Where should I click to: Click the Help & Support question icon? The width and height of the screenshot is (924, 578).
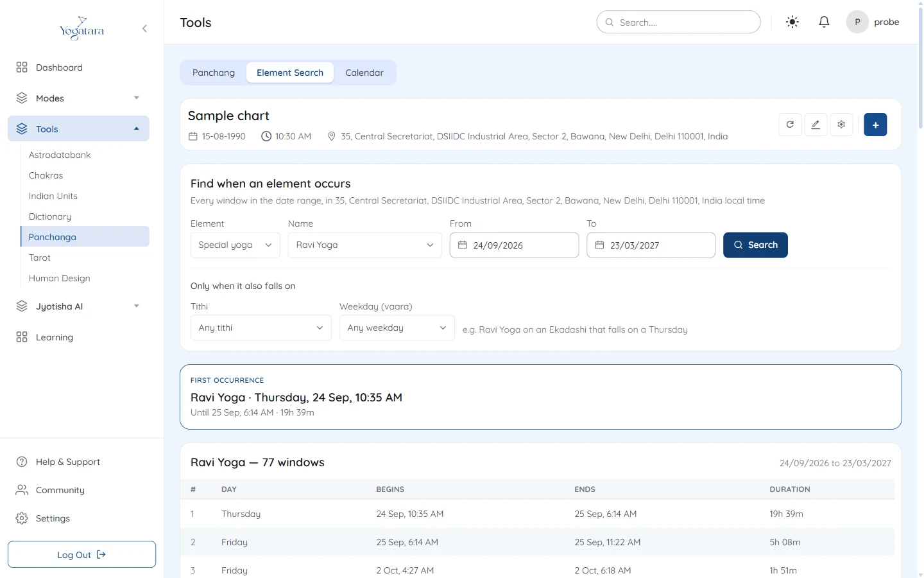point(22,462)
